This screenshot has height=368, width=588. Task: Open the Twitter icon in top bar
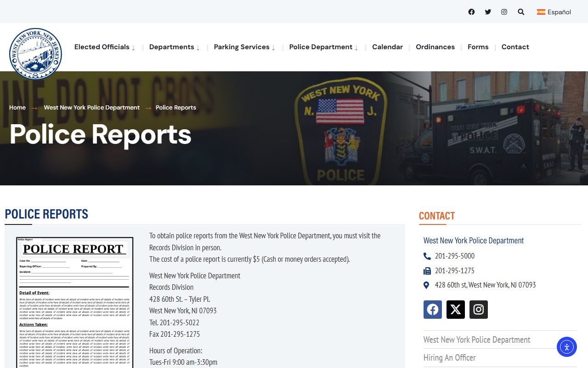click(x=488, y=12)
